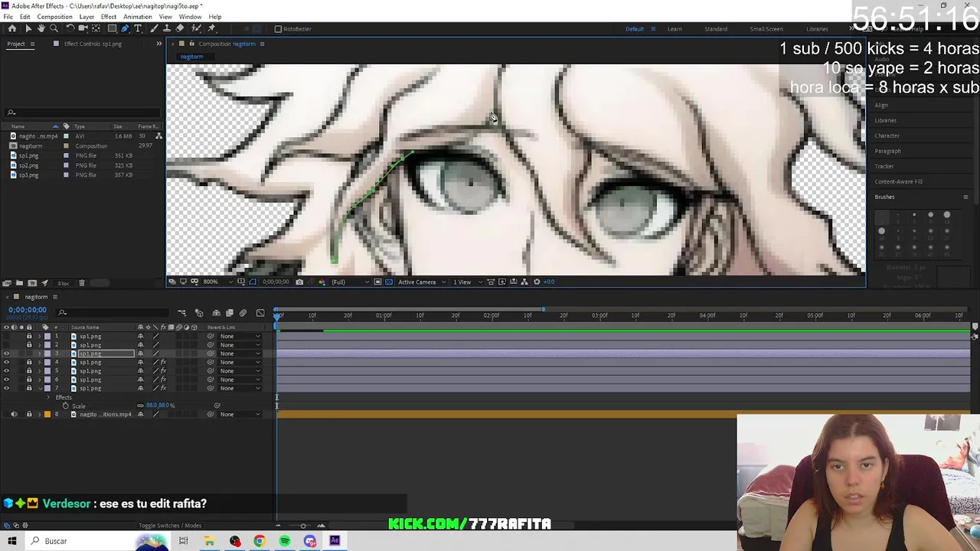Hide layer 4 with its eye icon

[6, 362]
